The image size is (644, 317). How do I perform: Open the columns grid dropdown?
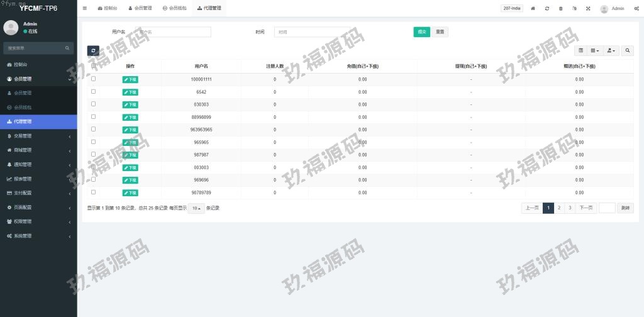pos(594,50)
